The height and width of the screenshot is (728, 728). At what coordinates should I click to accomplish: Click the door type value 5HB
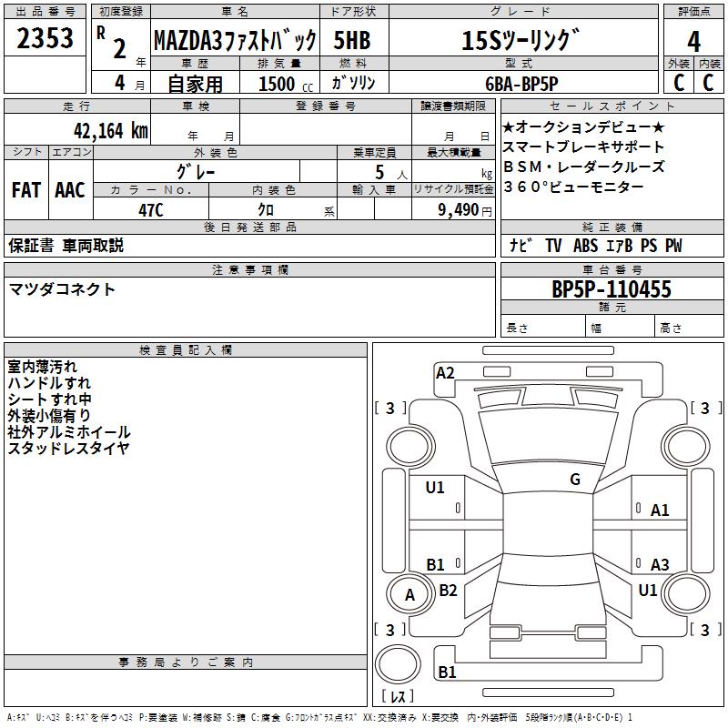click(x=352, y=40)
